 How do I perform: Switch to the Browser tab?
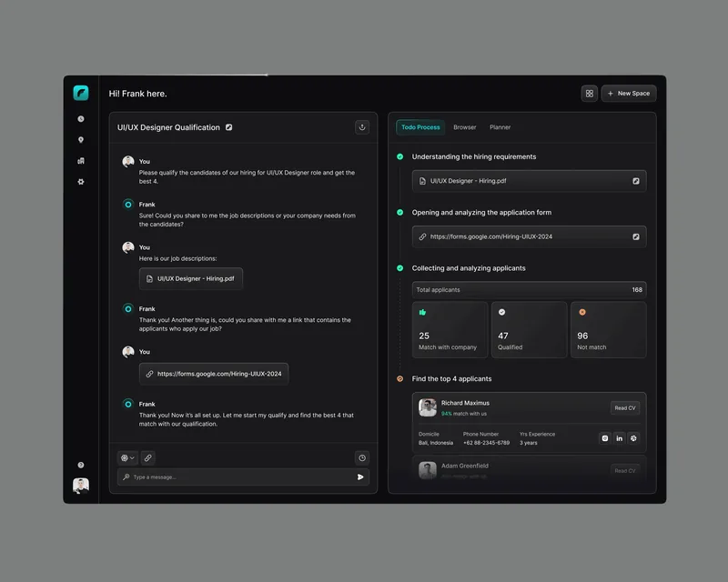465,127
